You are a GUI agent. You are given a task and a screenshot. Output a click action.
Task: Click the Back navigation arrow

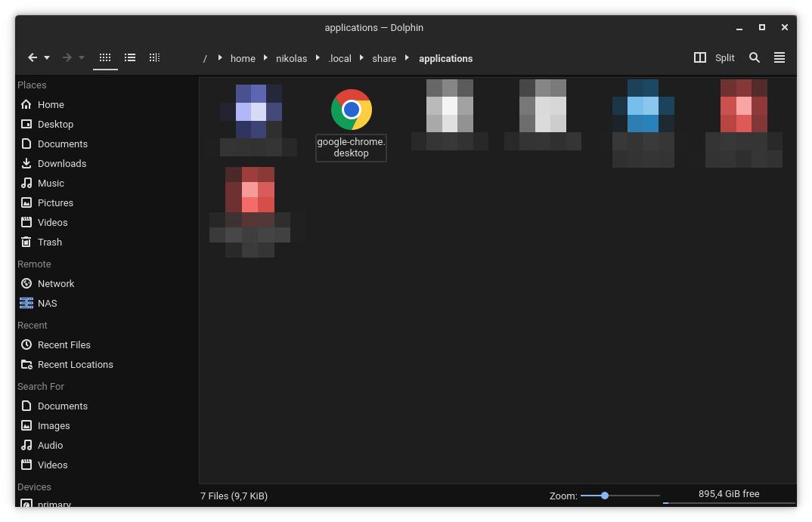(x=33, y=57)
